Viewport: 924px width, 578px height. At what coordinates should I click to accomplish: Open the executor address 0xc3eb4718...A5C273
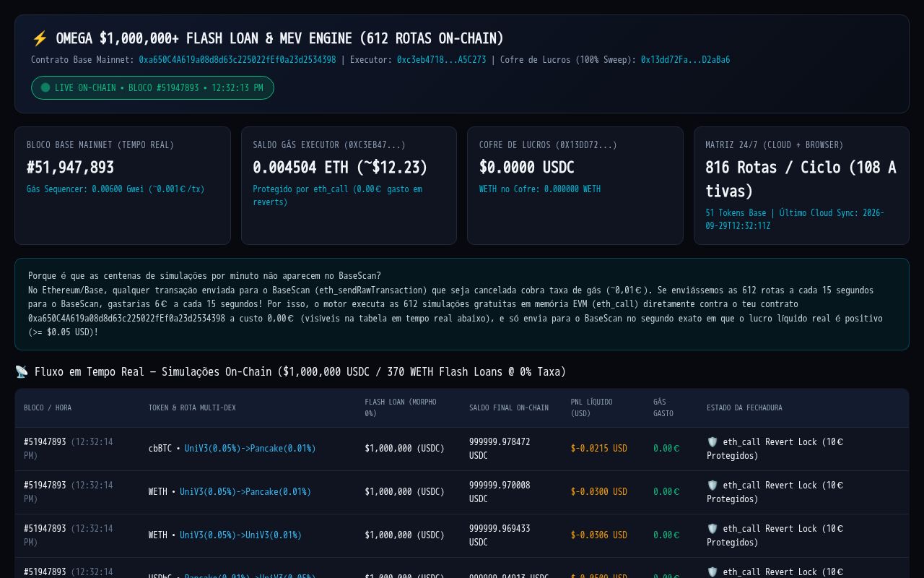[442, 60]
